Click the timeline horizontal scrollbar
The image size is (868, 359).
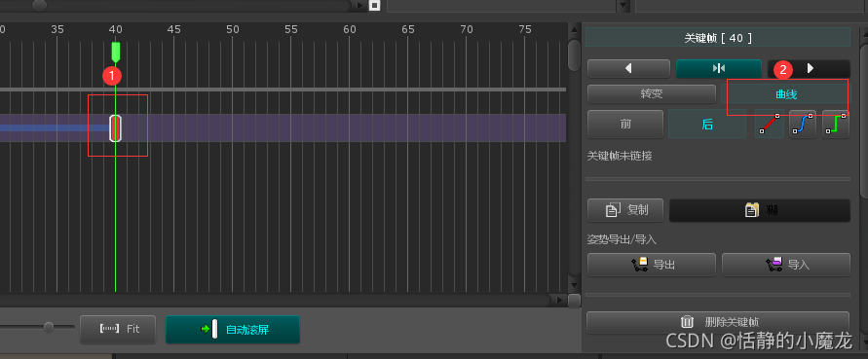[x=275, y=301]
